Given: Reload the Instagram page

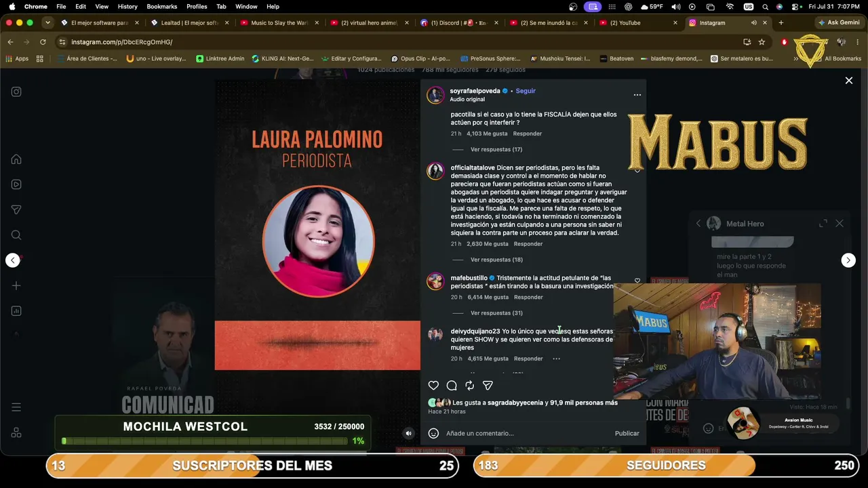Looking at the screenshot, I should tap(43, 42).
